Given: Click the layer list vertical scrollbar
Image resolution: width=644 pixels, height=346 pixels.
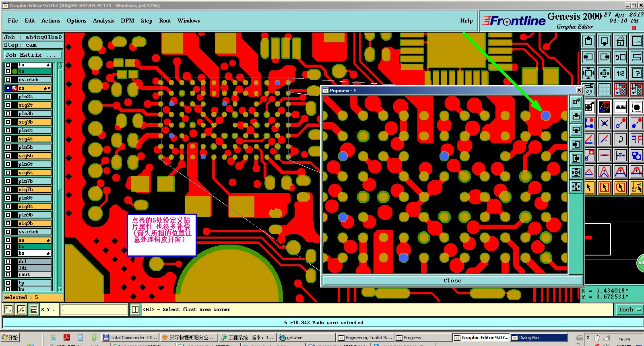Looking at the screenshot, I should [60, 177].
